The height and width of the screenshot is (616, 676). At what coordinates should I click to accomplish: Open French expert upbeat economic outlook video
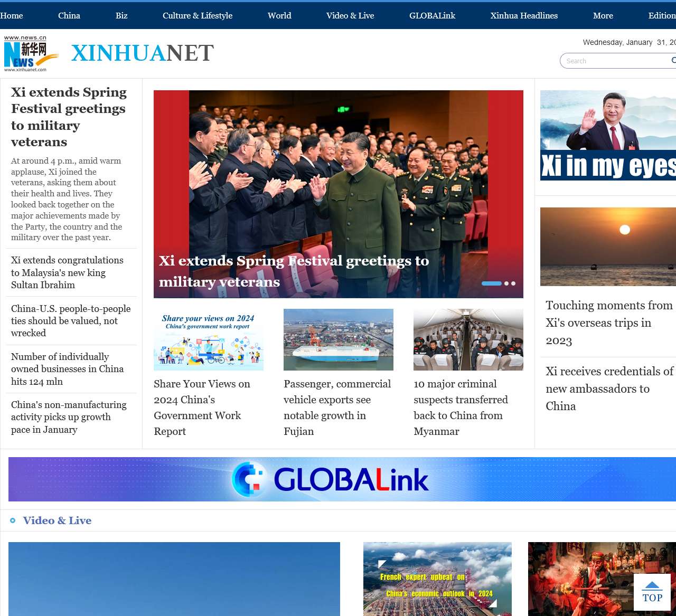click(437, 579)
